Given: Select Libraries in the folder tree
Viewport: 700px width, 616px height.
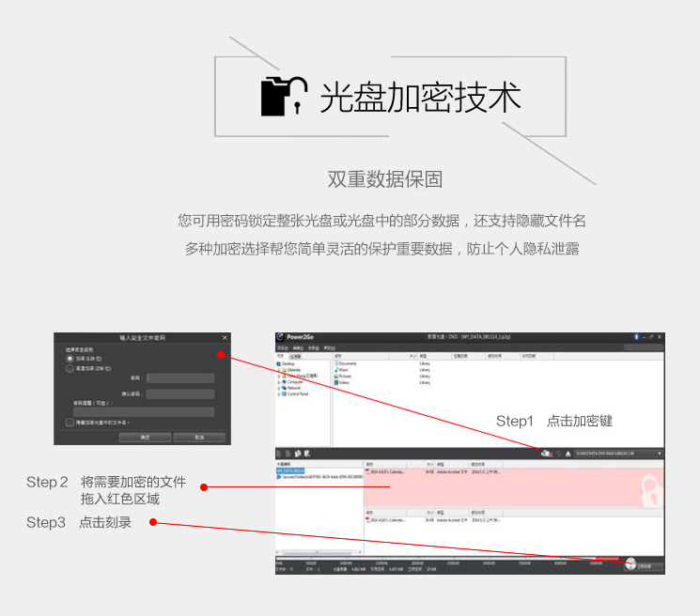Looking at the screenshot, I should pos(294,370).
